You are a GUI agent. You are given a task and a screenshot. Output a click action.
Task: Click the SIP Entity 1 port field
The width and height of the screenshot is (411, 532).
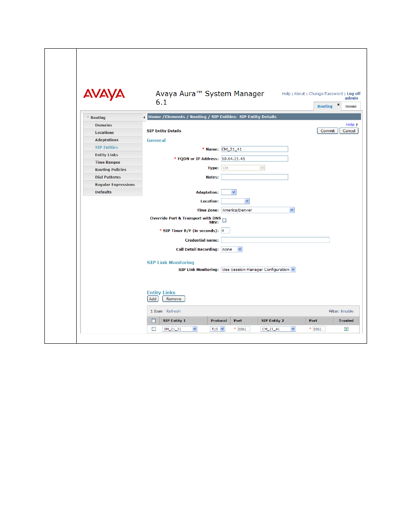click(243, 329)
